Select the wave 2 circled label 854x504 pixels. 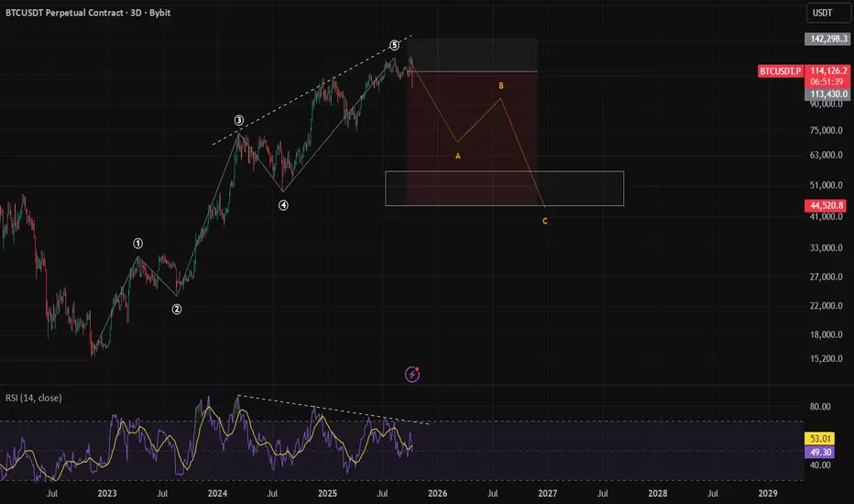point(177,310)
